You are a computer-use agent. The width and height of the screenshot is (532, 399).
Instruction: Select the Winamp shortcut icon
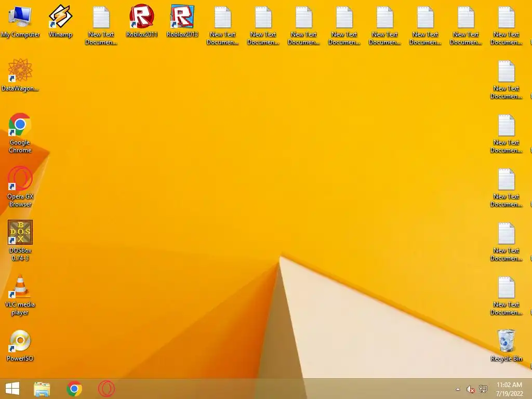click(x=60, y=22)
